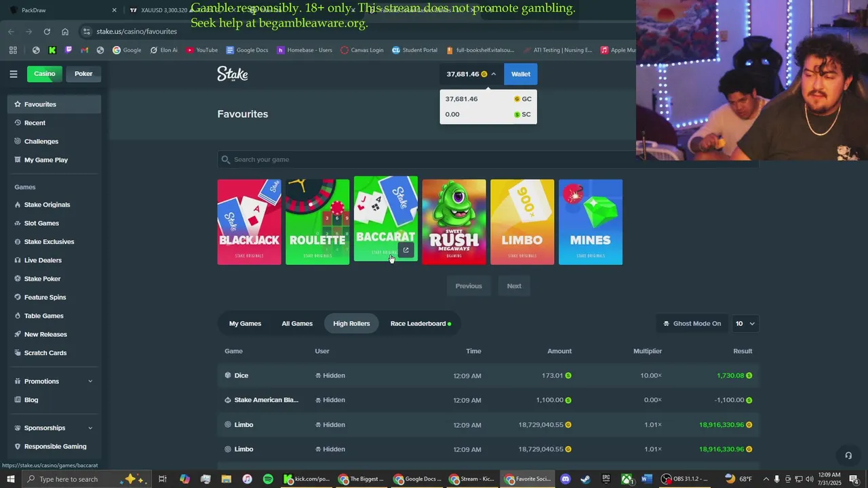Open the YouTube bookmark
Viewport: 868px width, 488px height.
201,50
